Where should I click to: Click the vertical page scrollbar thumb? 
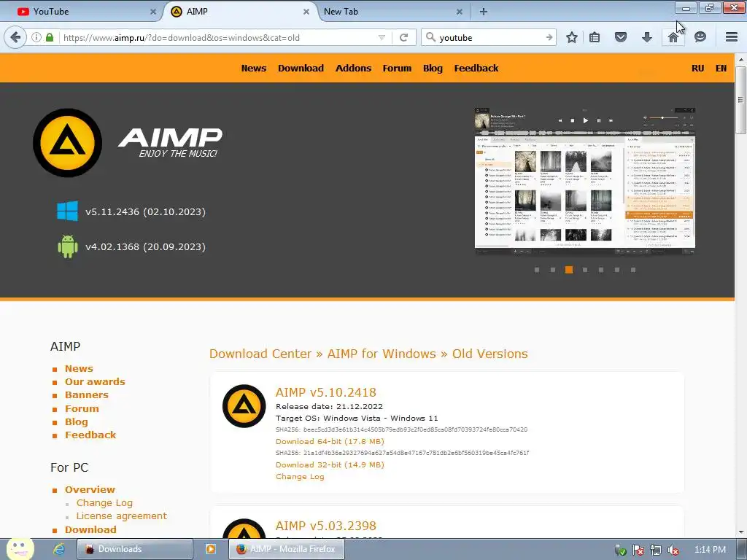[x=740, y=100]
